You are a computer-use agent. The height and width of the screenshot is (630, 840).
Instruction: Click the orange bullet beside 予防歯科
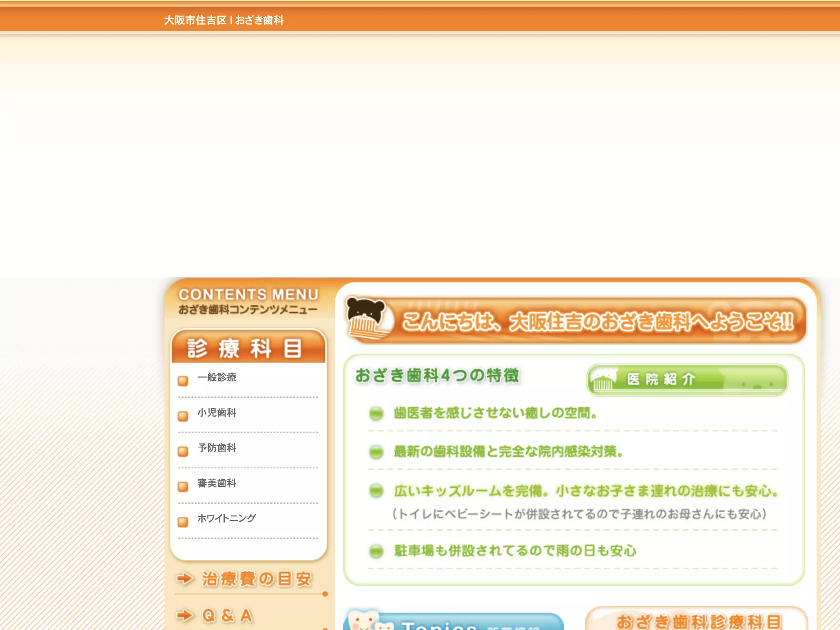click(183, 452)
